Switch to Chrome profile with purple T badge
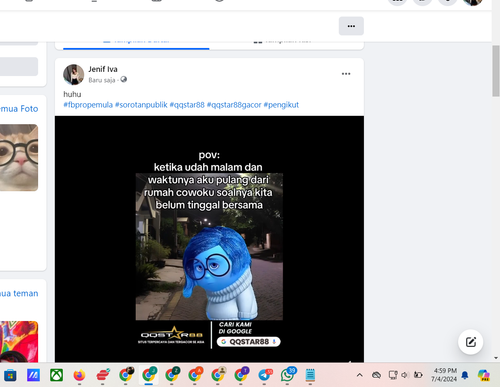 [241, 375]
